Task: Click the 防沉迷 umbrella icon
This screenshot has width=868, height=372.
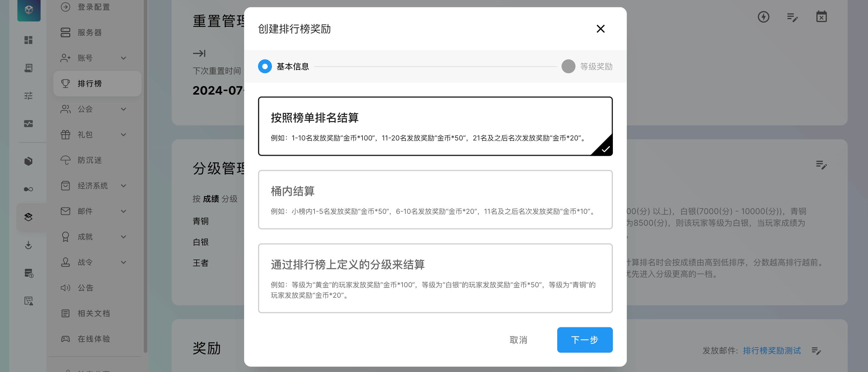Action: [65, 160]
